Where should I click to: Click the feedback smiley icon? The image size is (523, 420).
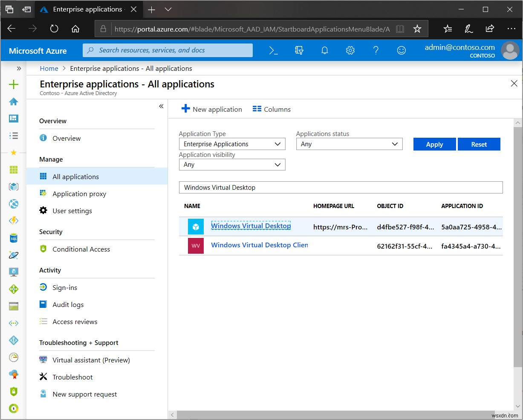click(x=401, y=50)
